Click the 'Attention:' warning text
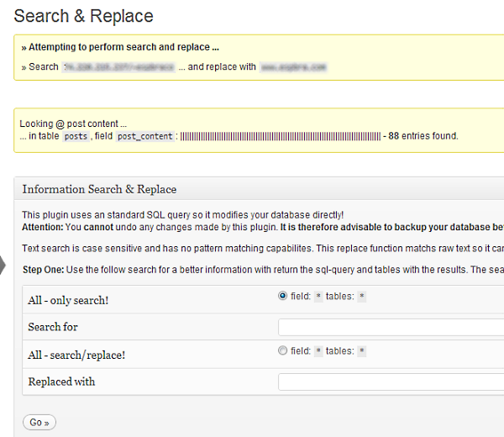 pyautogui.click(x=43, y=227)
